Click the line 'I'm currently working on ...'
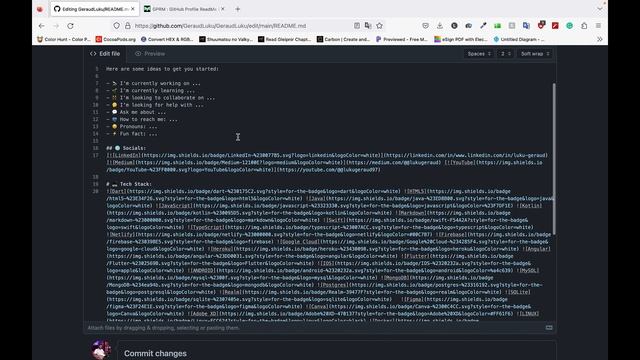This screenshot has height=360, width=640. click(153, 83)
